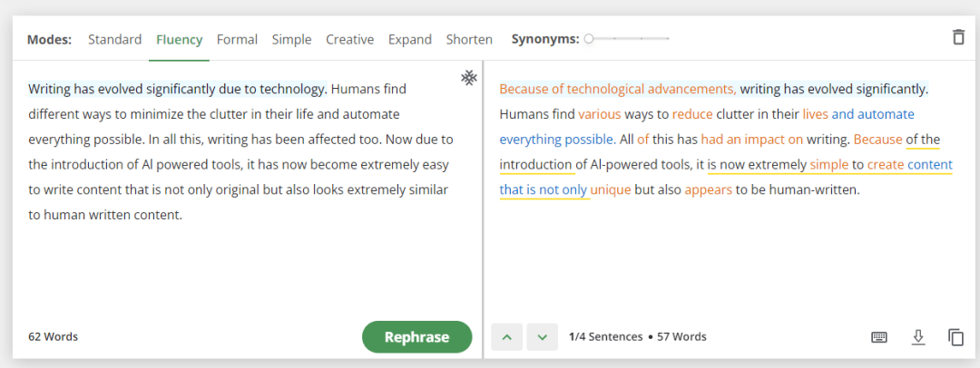Choose the Creative mode
The image size is (980, 368).
coord(350,40)
